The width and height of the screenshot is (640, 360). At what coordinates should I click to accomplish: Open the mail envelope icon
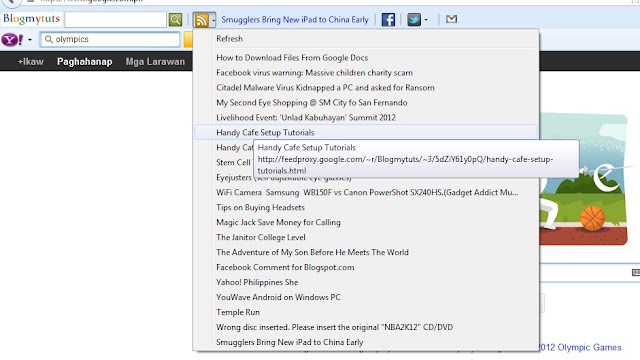coord(451,19)
